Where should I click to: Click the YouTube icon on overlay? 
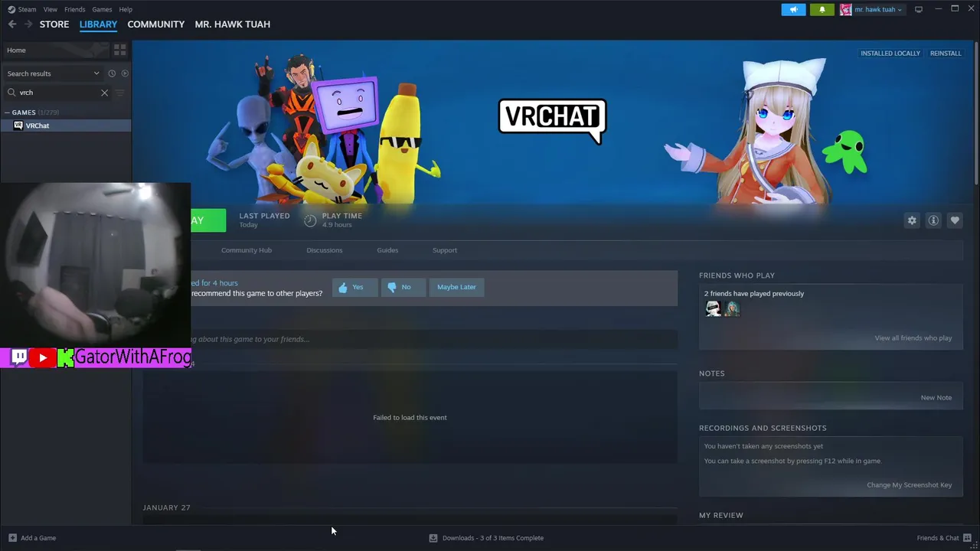43,357
